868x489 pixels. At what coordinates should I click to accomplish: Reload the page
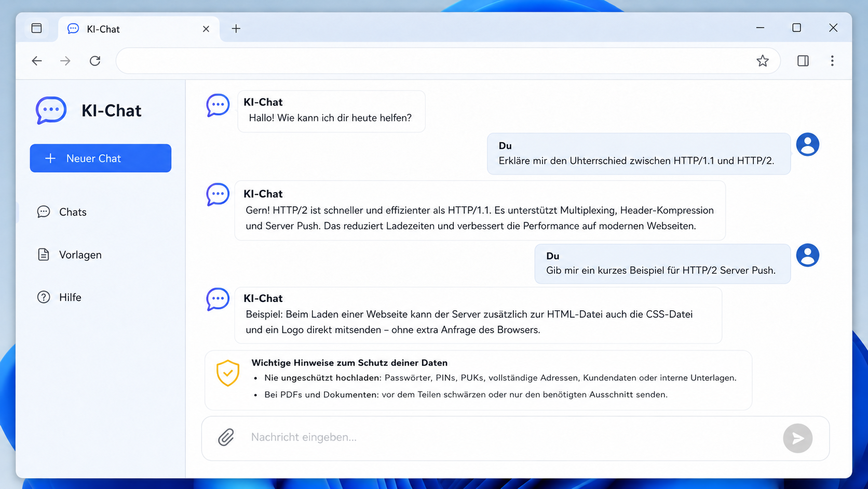(95, 61)
